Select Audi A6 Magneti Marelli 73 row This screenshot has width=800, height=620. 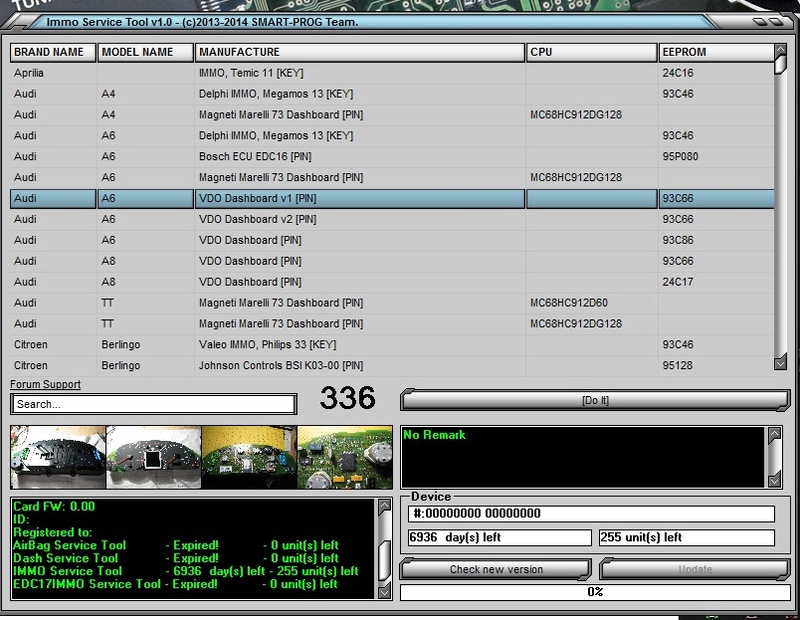point(392,178)
